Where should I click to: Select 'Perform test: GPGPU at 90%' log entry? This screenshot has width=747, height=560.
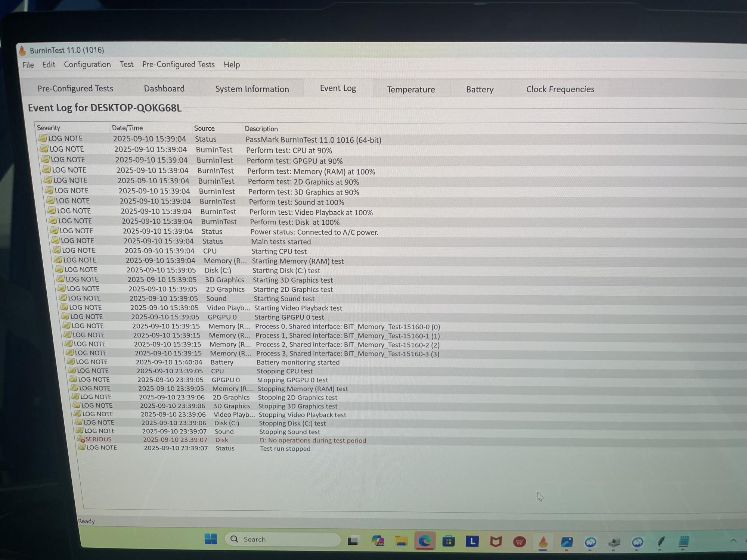295,161
